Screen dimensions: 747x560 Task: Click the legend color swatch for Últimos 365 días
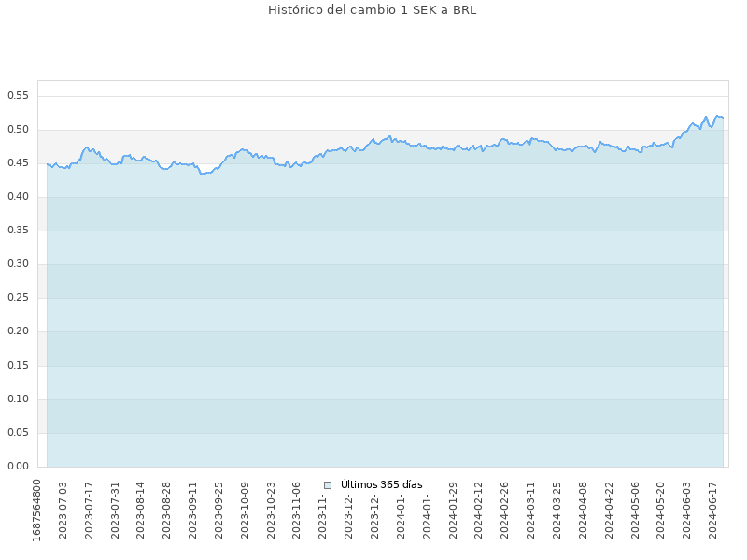[x=328, y=485]
